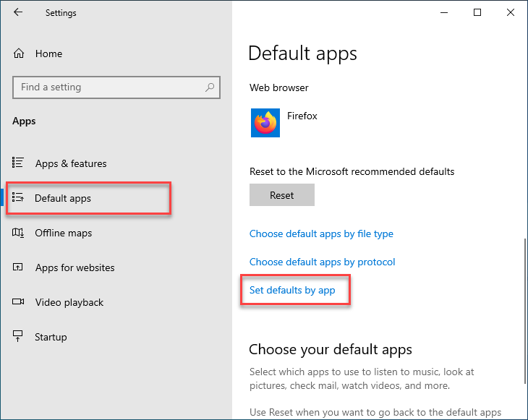Screen dimensions: 528x420
Task: Open Apps for websites settings
Action: click(74, 267)
